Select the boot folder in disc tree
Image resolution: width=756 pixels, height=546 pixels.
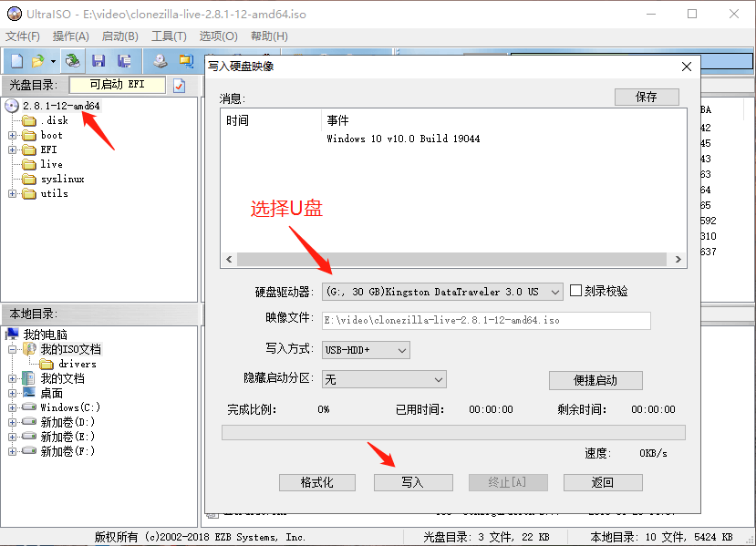pos(52,135)
